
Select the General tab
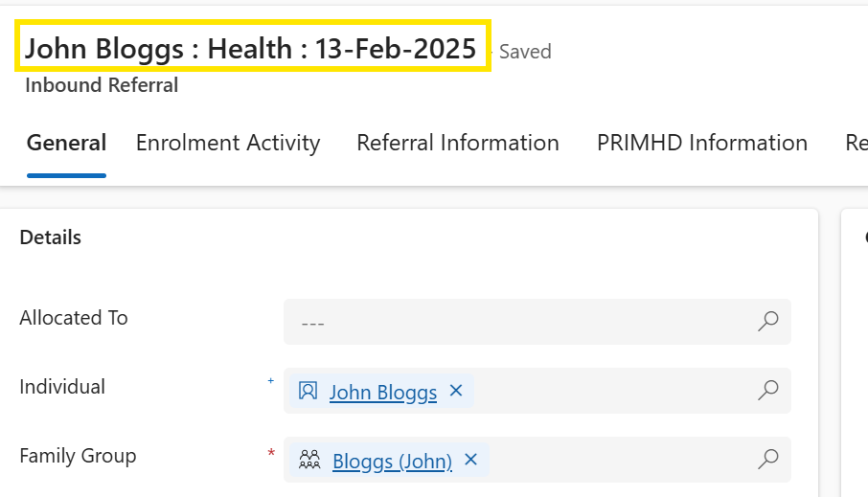[x=66, y=143]
